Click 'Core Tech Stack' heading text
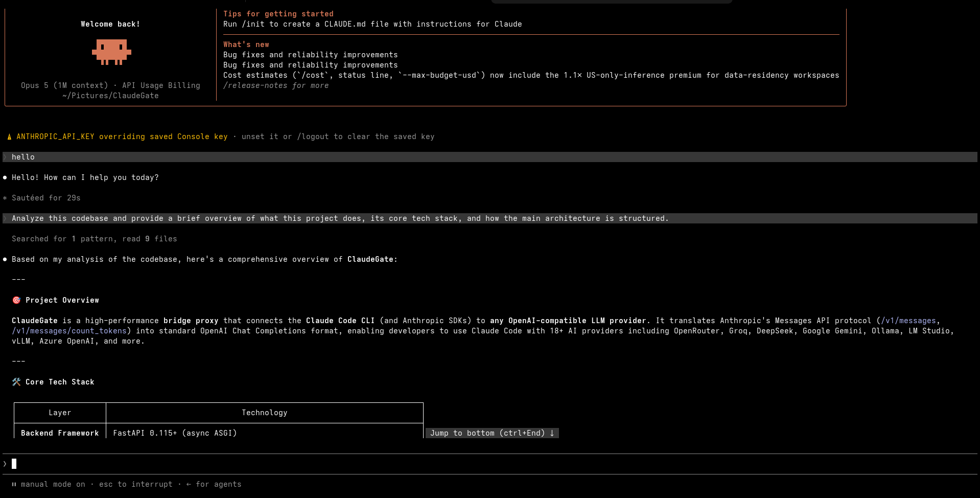The width and height of the screenshot is (980, 498). point(60,382)
